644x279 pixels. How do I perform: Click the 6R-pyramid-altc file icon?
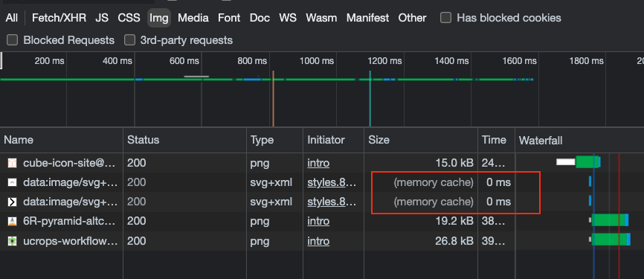(x=13, y=221)
